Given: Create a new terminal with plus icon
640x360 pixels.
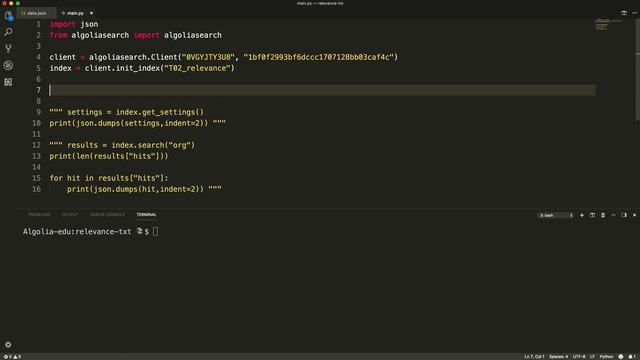Looking at the screenshot, I should (x=582, y=215).
